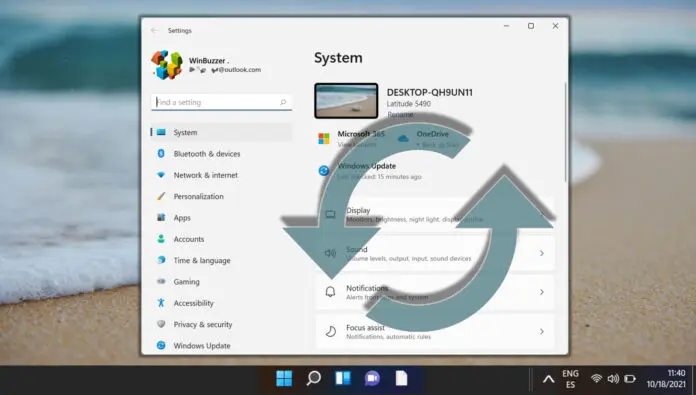Click the WinBuzzer account profile picture
This screenshot has width=696, height=395.
(x=166, y=65)
